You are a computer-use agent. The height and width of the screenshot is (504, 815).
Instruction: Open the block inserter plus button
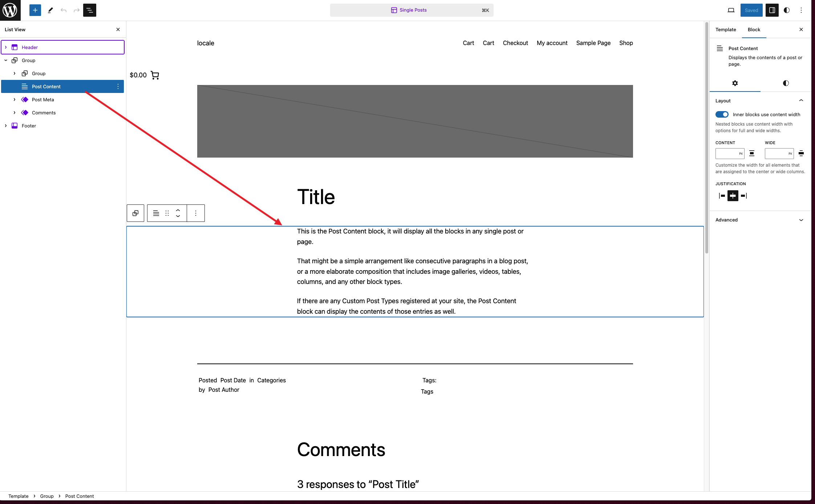[35, 10]
